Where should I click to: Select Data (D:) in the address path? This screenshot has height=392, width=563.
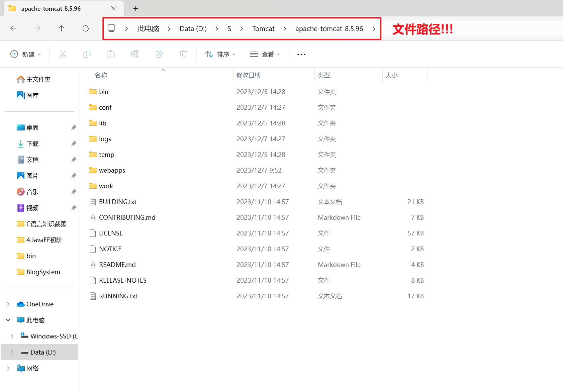coord(193,29)
